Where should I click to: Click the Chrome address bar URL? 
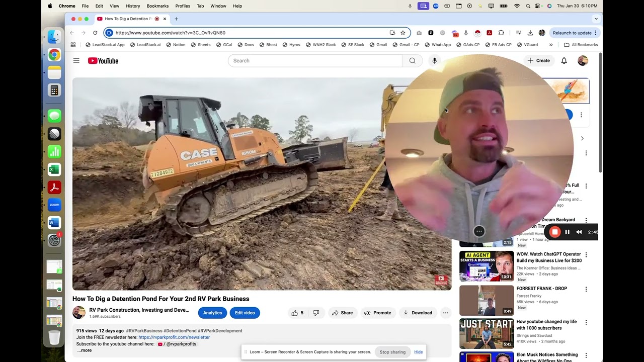pos(170,33)
